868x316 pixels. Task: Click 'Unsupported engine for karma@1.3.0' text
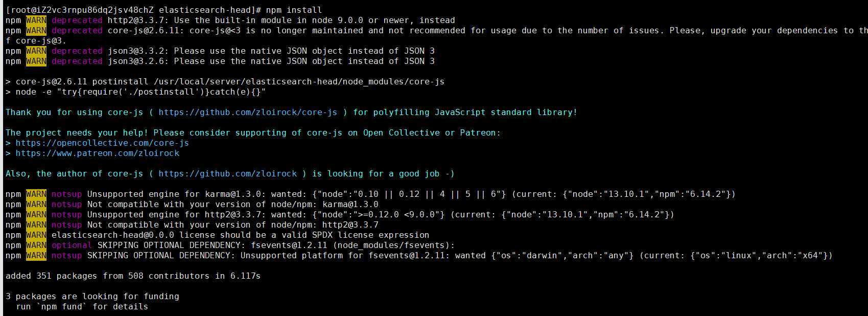[x=176, y=194]
